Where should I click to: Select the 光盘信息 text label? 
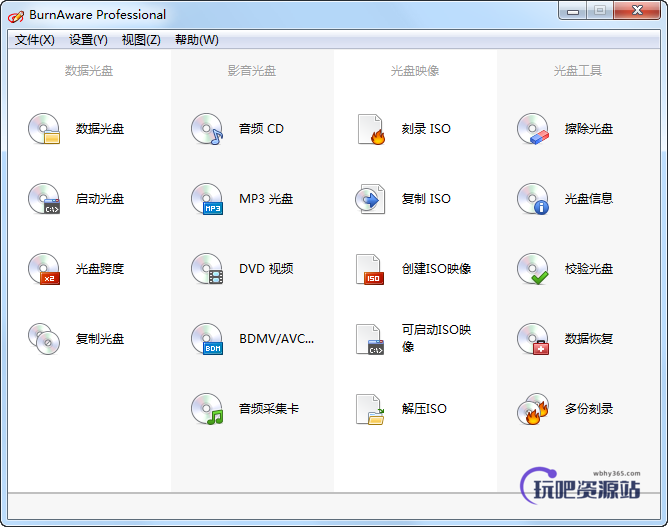click(x=589, y=199)
